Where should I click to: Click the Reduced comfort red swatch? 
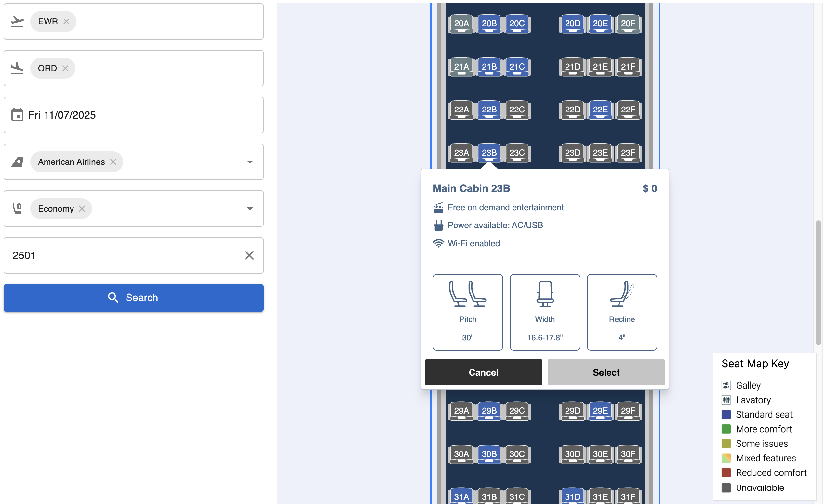tap(726, 473)
